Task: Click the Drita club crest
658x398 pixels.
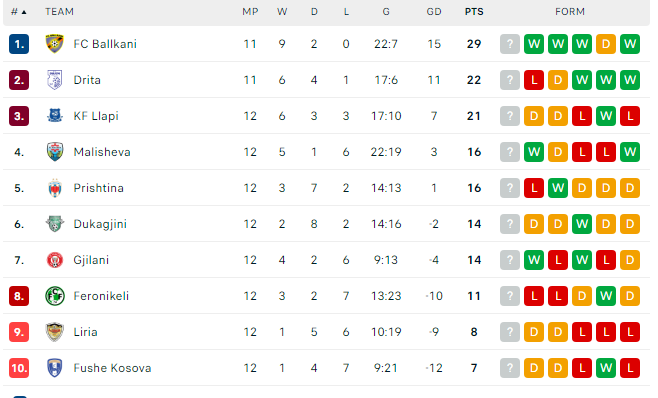Action: point(55,80)
